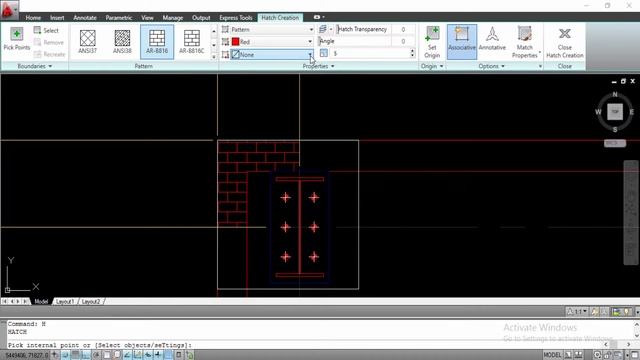Screen dimensions: 640x360
Task: Toggle the Associative hatch option
Action: click(x=462, y=42)
